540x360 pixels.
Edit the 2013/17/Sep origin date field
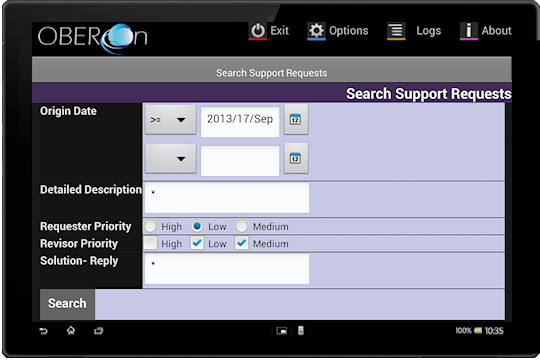pos(240,122)
